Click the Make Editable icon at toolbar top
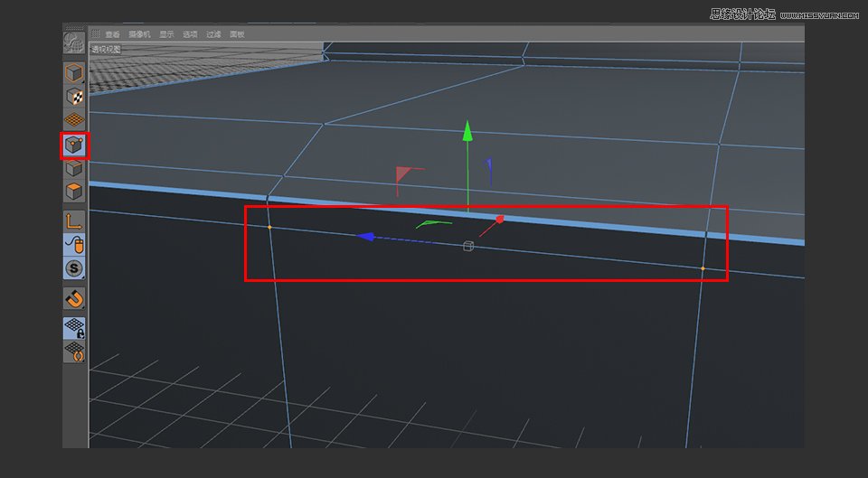 tap(74, 43)
